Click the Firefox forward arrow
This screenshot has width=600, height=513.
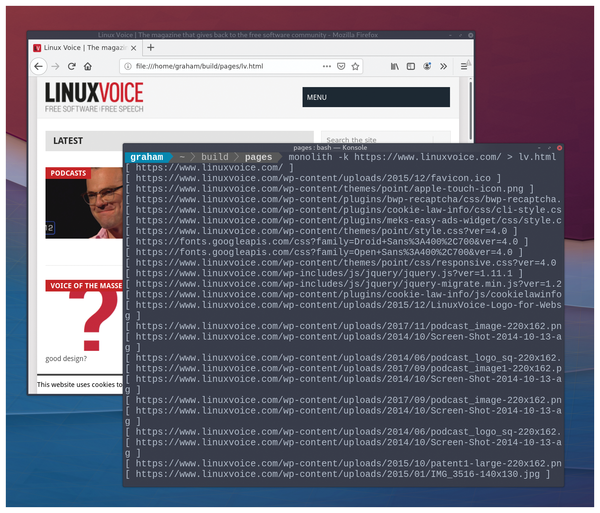[x=55, y=66]
